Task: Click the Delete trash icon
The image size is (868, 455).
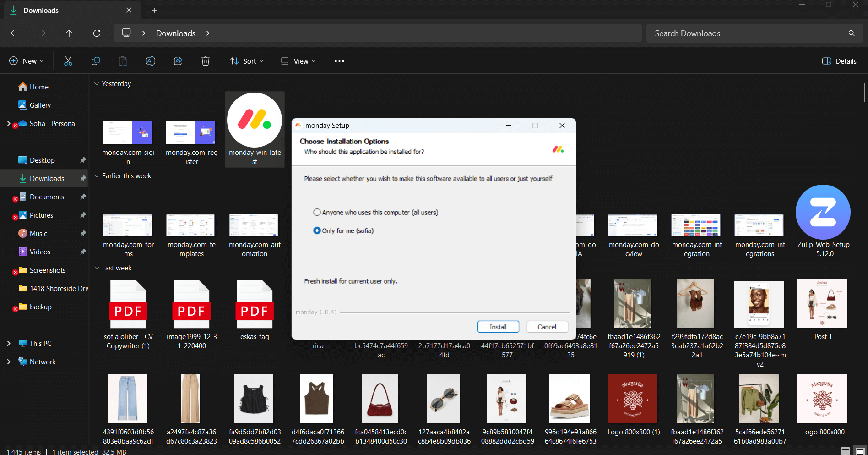Action: (x=206, y=61)
